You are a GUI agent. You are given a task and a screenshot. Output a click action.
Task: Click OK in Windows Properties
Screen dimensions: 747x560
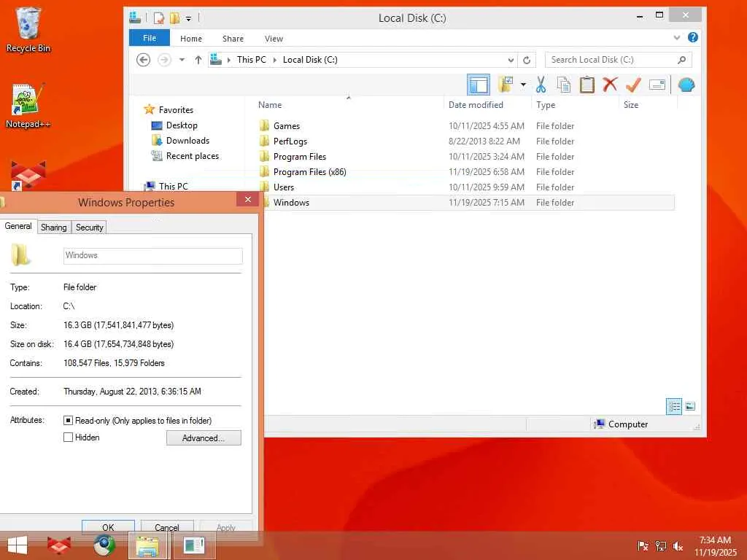coord(108,527)
